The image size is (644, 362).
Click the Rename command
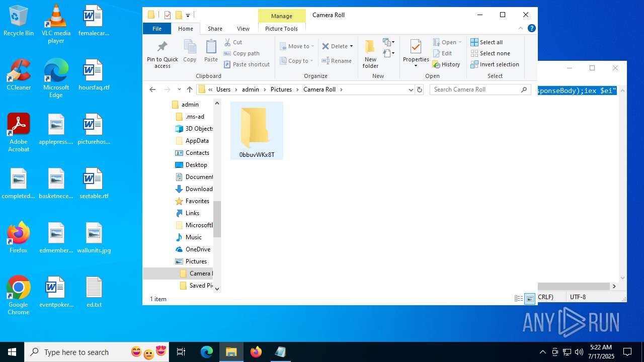(337, 61)
